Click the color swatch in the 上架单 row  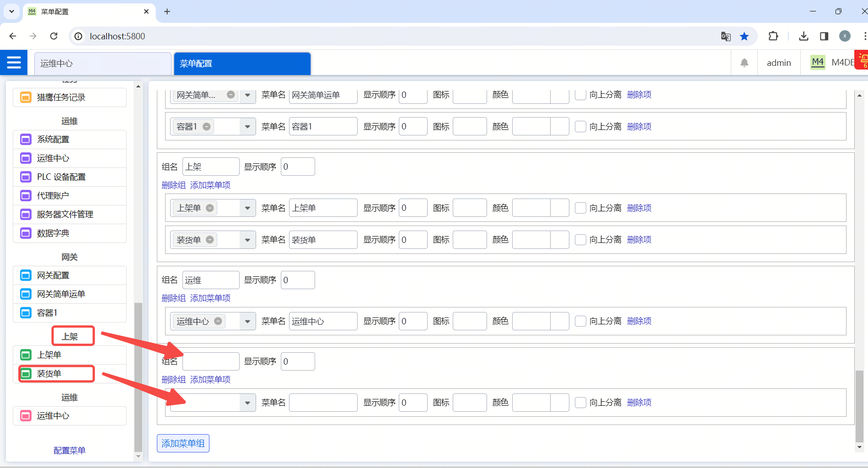pos(559,208)
